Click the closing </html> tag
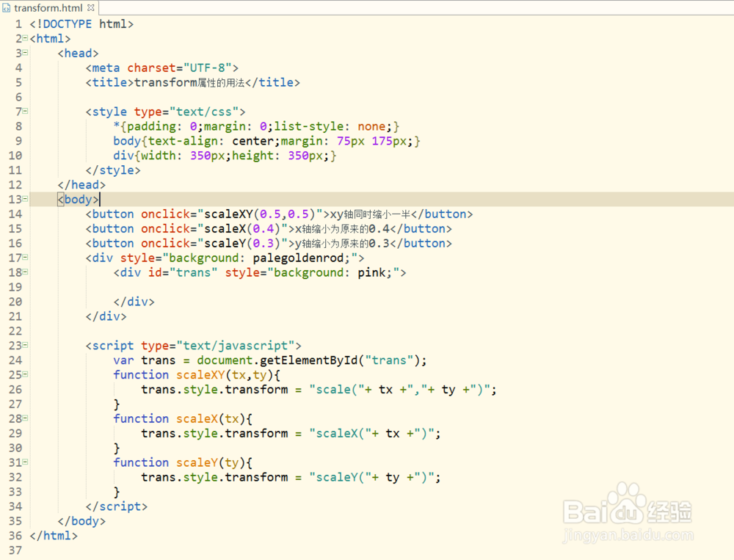The height and width of the screenshot is (560, 734). tap(54, 535)
